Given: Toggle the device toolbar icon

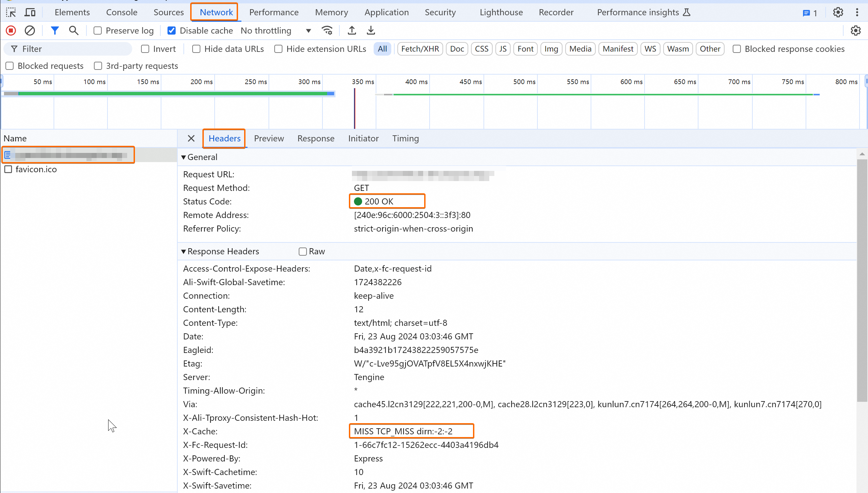Looking at the screenshot, I should coord(30,13).
